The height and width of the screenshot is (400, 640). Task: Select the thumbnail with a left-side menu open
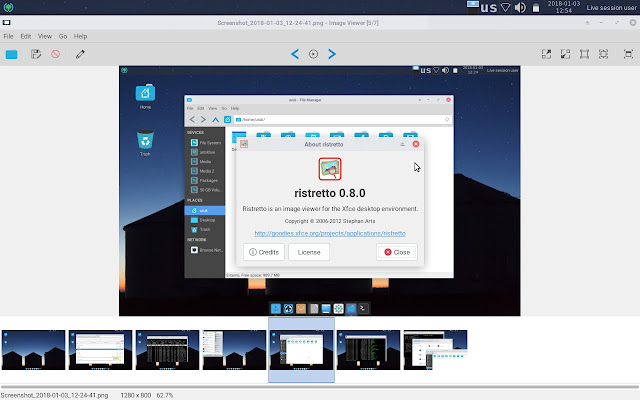pos(234,350)
